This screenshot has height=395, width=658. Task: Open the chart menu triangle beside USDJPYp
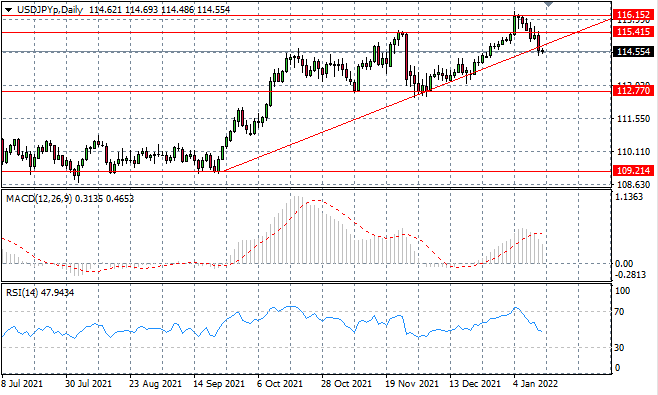[x=8, y=10]
